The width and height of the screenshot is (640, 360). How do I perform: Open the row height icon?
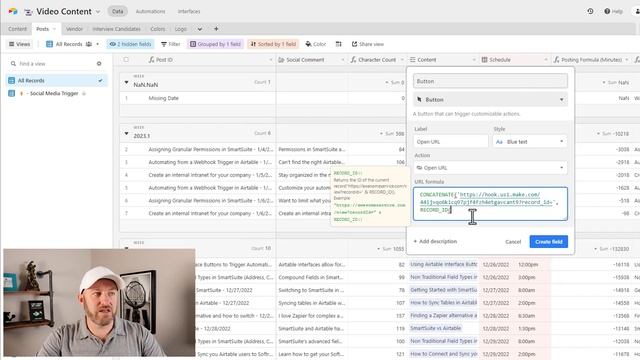pos(338,44)
